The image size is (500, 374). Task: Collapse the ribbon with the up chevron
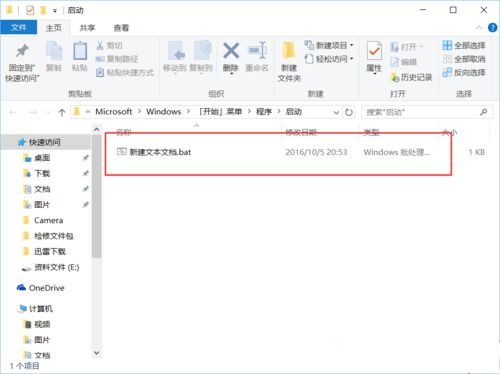(479, 28)
